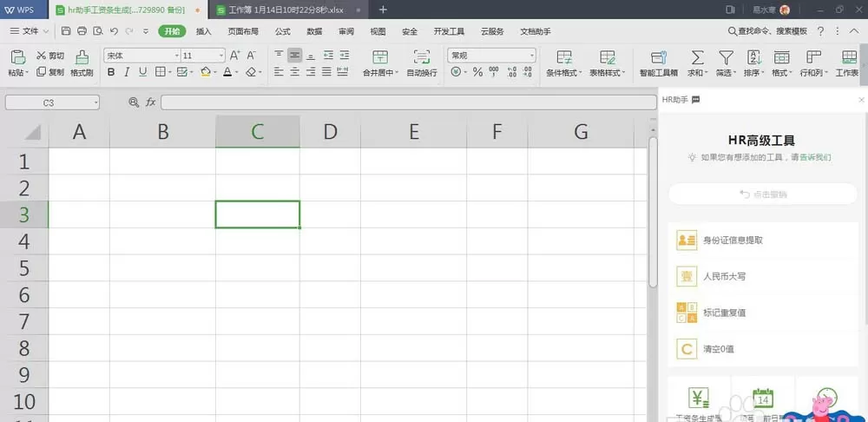Click font color A swatch
Screen dimensions: 868x422
click(227, 72)
